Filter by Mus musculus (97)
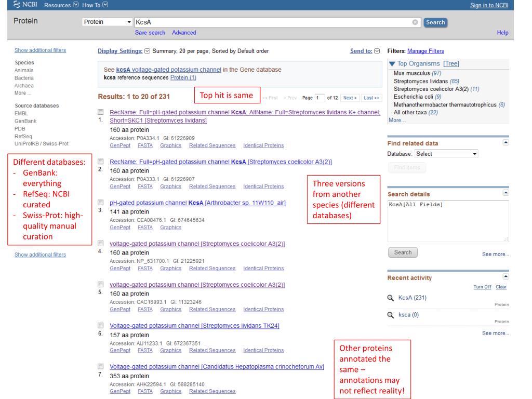 pyautogui.click(x=417, y=73)
